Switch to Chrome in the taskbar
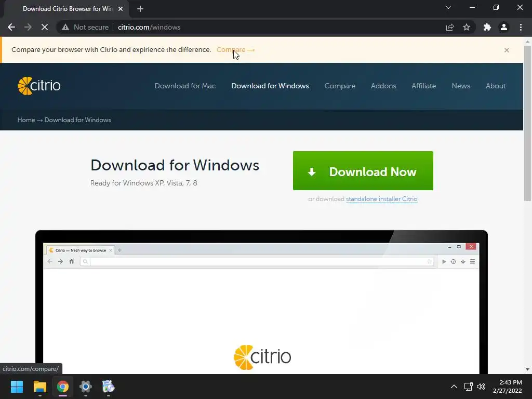Viewport: 532px width, 399px height. 63,387
